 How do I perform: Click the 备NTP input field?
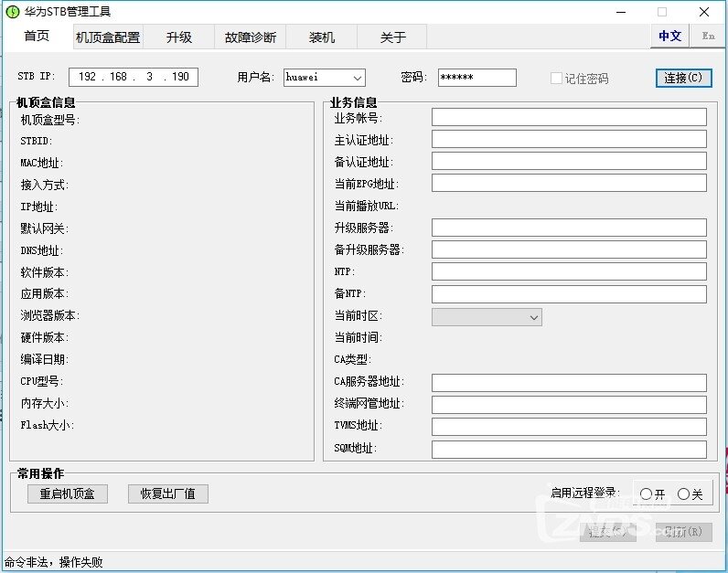coord(569,294)
